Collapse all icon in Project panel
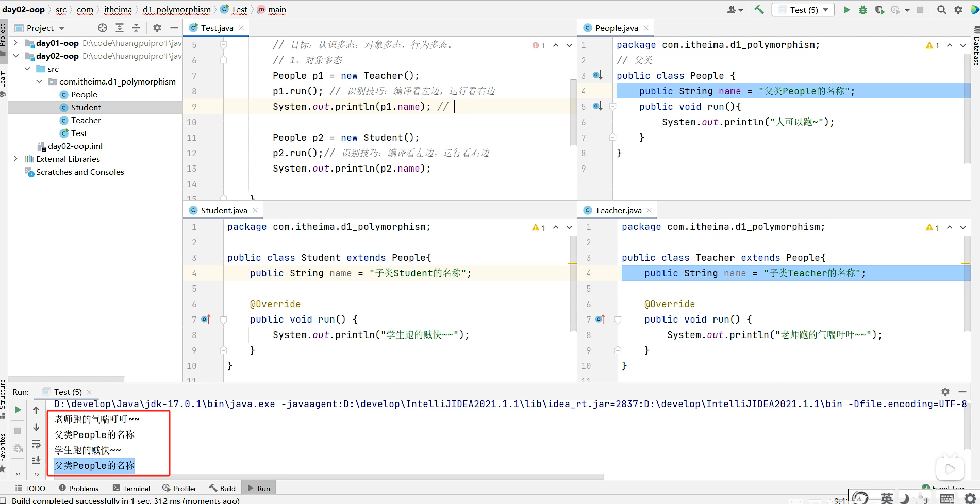The height and width of the screenshot is (504, 980). pos(136,28)
